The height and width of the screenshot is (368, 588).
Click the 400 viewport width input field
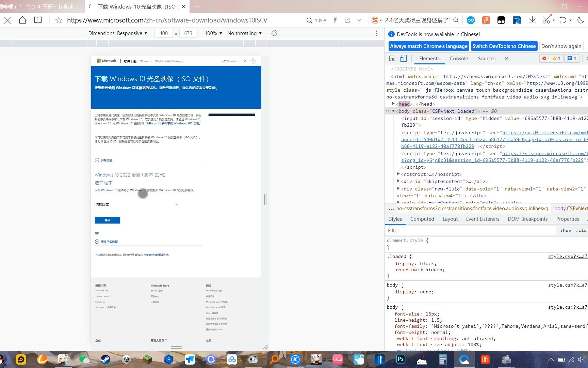pyautogui.click(x=164, y=33)
